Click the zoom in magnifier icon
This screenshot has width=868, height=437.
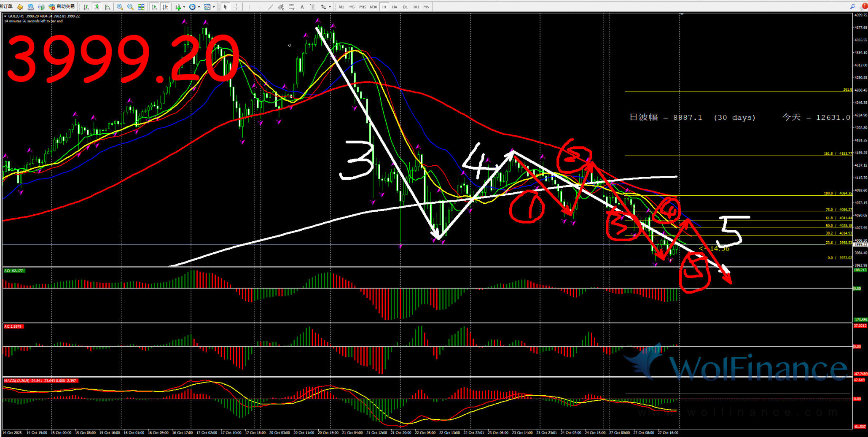tap(120, 7)
